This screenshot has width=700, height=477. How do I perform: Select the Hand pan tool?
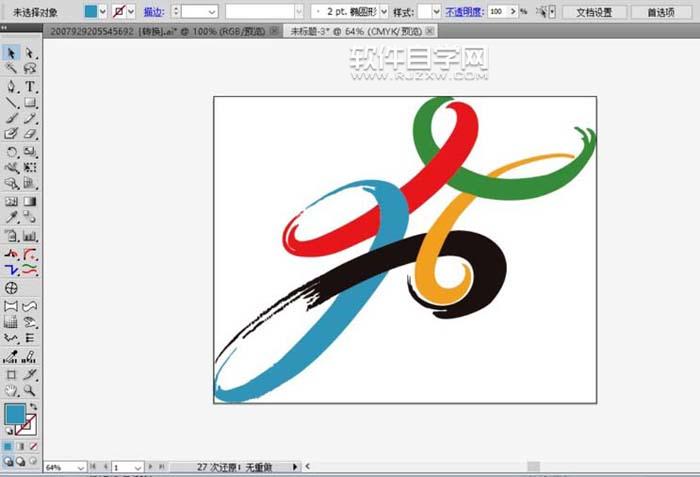(11, 390)
